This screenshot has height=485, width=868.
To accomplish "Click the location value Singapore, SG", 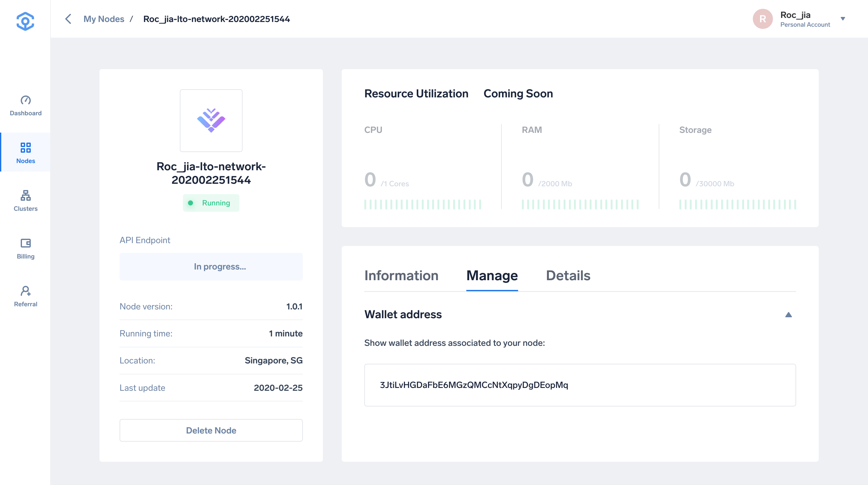I will [x=274, y=361].
